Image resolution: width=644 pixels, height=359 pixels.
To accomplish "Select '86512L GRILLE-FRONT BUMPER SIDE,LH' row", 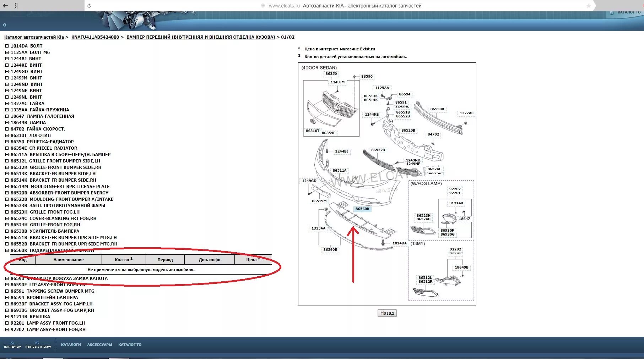I will point(55,161).
